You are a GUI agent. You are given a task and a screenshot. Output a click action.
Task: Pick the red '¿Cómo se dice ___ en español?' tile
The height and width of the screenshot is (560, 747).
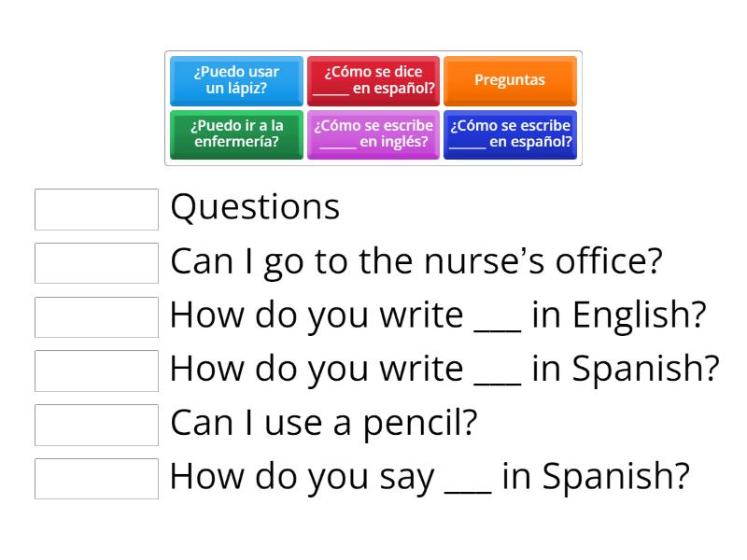point(373,80)
